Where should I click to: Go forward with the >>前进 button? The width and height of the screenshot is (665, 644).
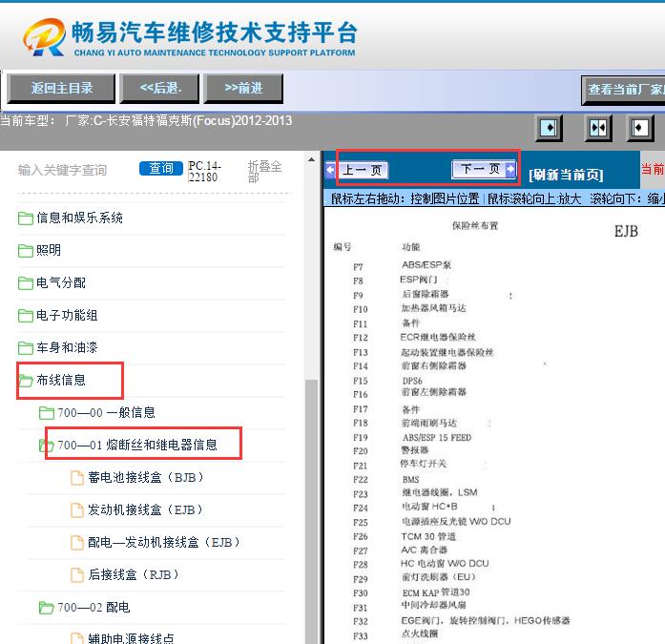click(x=243, y=88)
